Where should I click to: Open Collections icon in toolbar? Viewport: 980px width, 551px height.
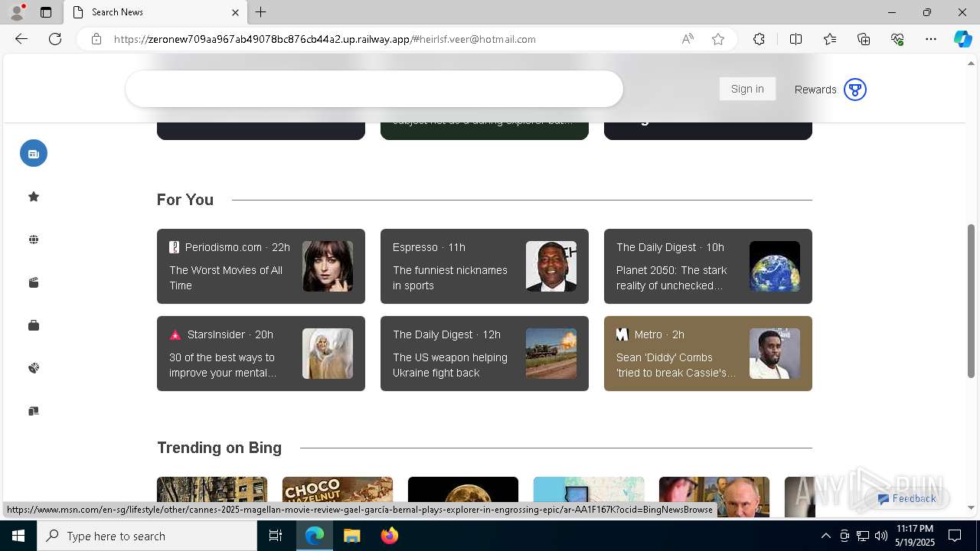864,39
